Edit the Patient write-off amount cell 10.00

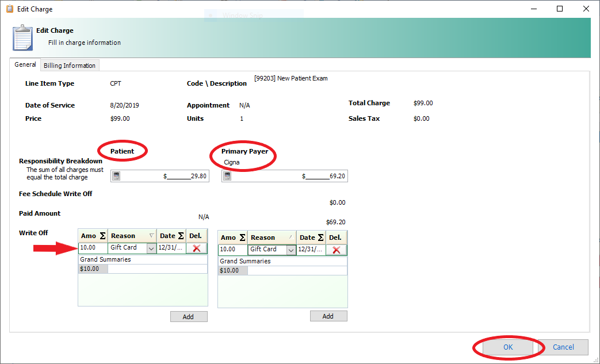click(x=93, y=248)
